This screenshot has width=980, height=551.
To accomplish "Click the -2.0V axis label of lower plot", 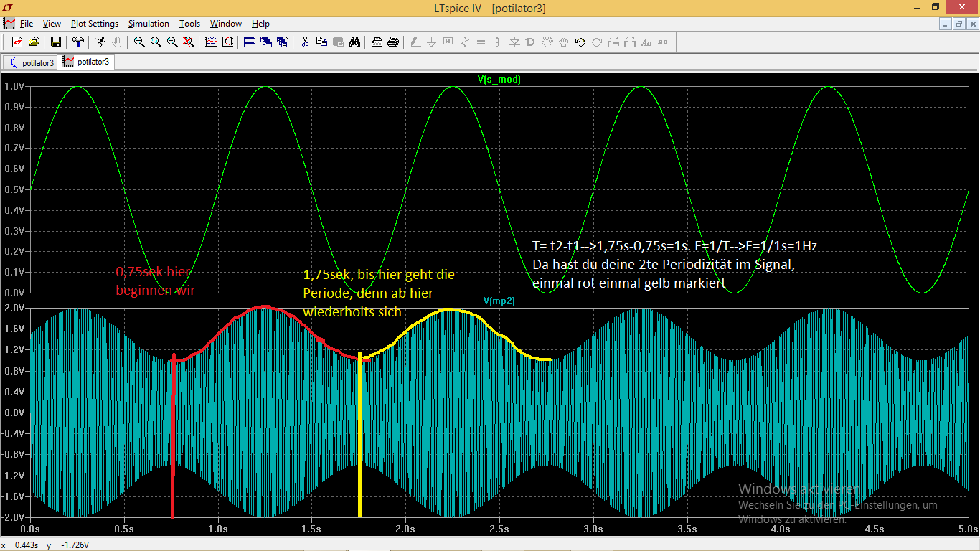I will click(x=14, y=517).
